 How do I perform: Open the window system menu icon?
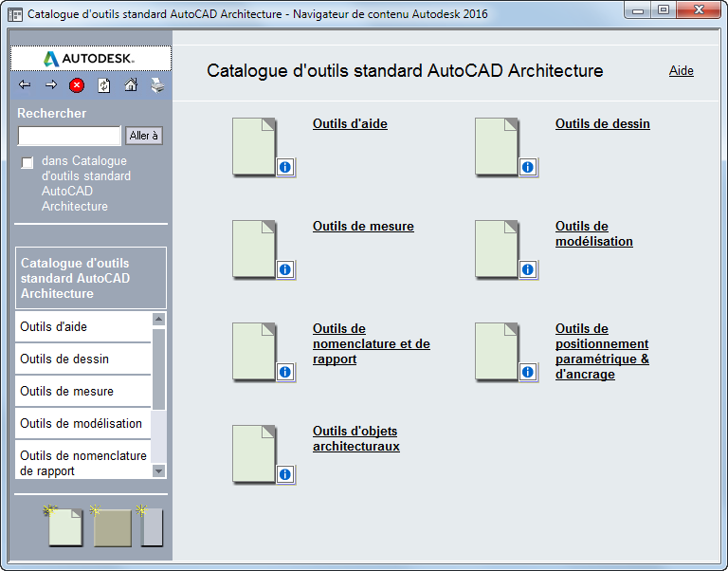click(15, 14)
